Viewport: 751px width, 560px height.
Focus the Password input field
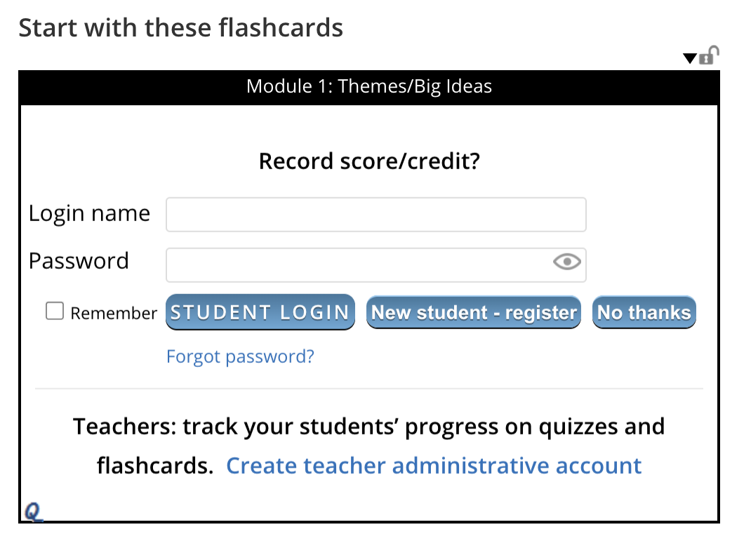click(x=376, y=265)
